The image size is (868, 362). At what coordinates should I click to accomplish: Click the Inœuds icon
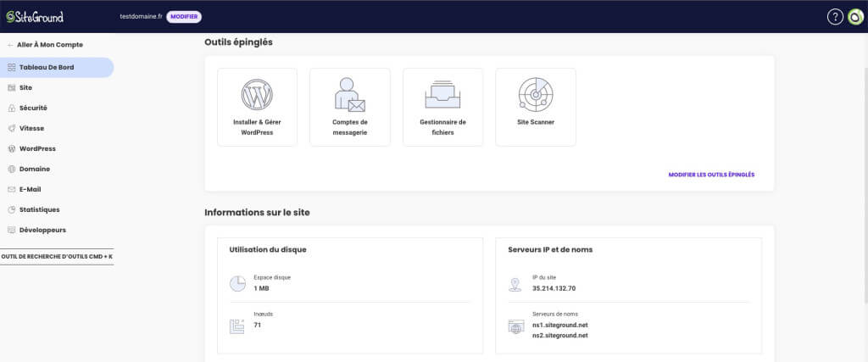[237, 326]
